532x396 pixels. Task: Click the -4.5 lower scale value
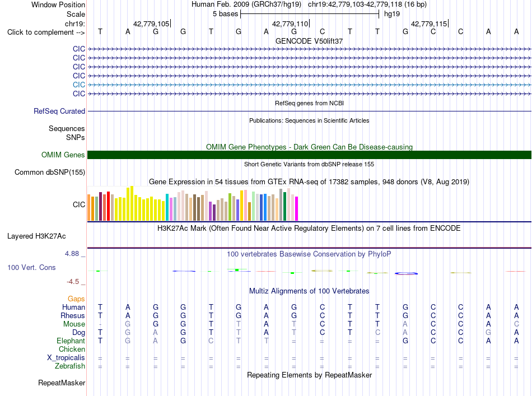(x=73, y=282)
